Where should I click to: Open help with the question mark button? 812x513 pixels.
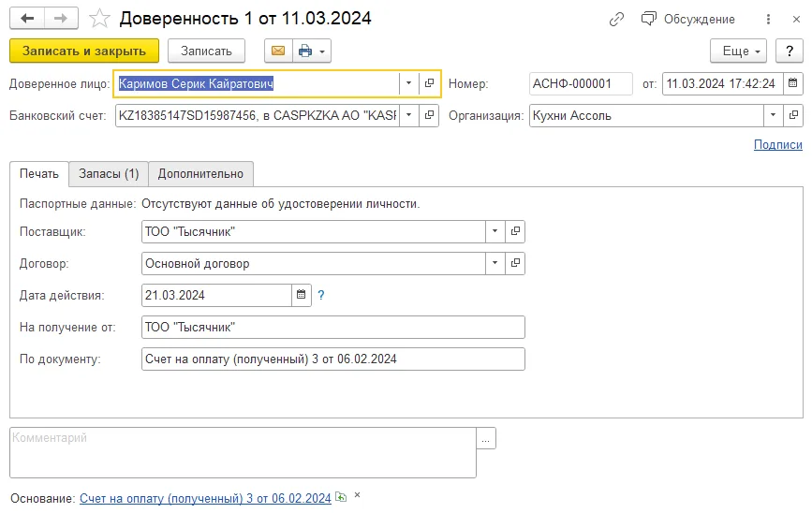click(790, 51)
